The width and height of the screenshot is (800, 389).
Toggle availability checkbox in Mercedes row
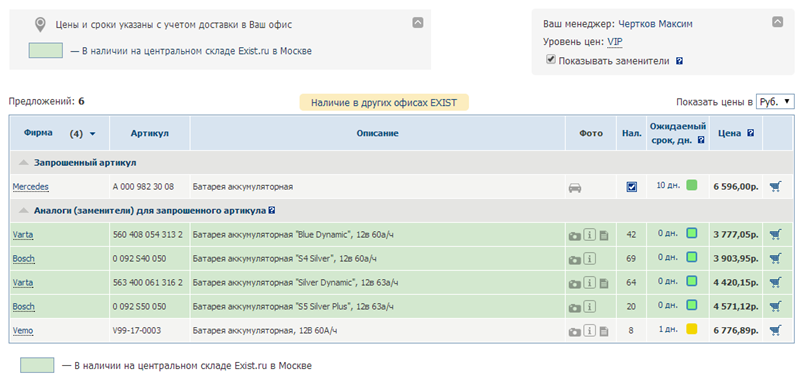click(x=632, y=187)
